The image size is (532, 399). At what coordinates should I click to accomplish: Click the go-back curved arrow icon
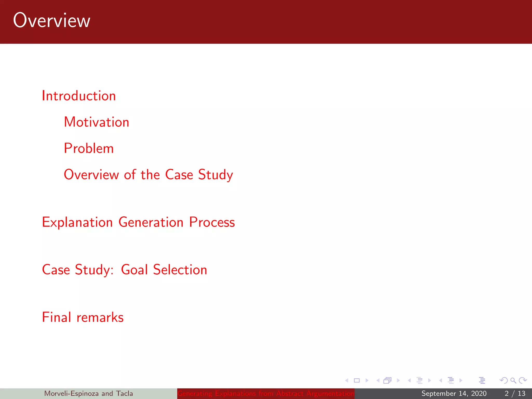point(503,381)
